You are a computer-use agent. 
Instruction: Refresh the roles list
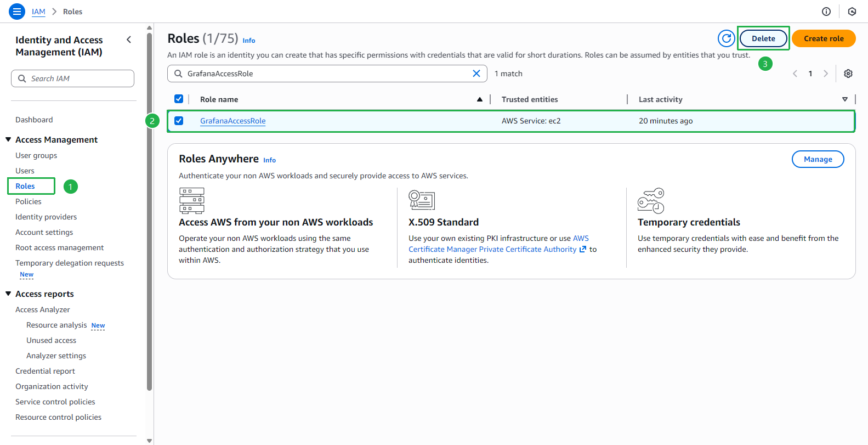click(x=727, y=38)
